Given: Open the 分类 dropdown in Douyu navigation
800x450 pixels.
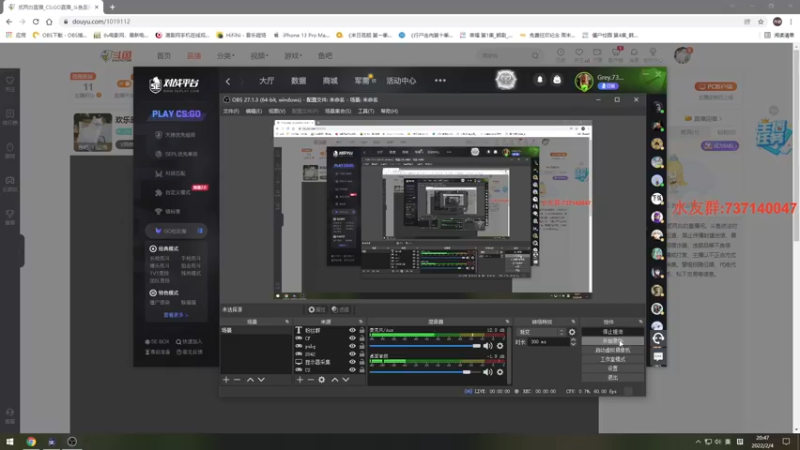Looking at the screenshot, I should pyautogui.click(x=226, y=56).
